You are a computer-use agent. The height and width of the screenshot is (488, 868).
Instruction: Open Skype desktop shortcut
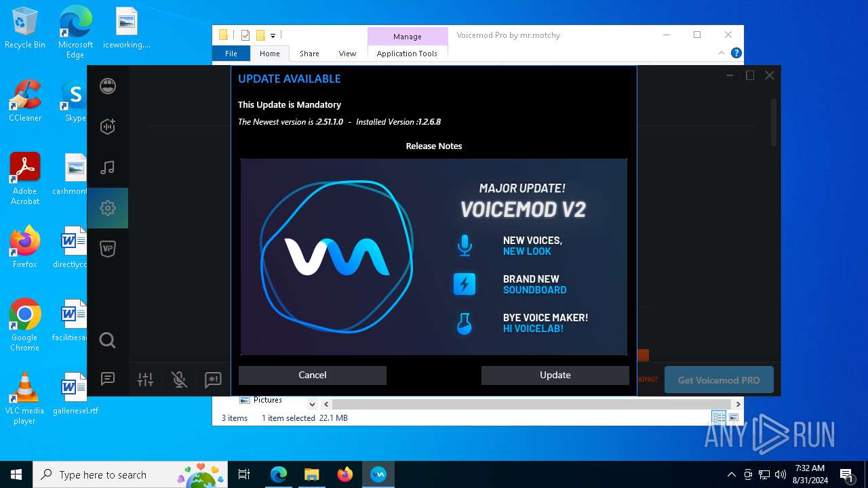point(75,101)
